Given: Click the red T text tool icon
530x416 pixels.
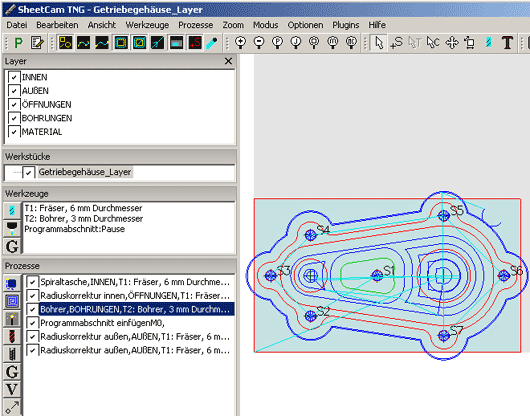Looking at the screenshot, I should (x=507, y=43).
